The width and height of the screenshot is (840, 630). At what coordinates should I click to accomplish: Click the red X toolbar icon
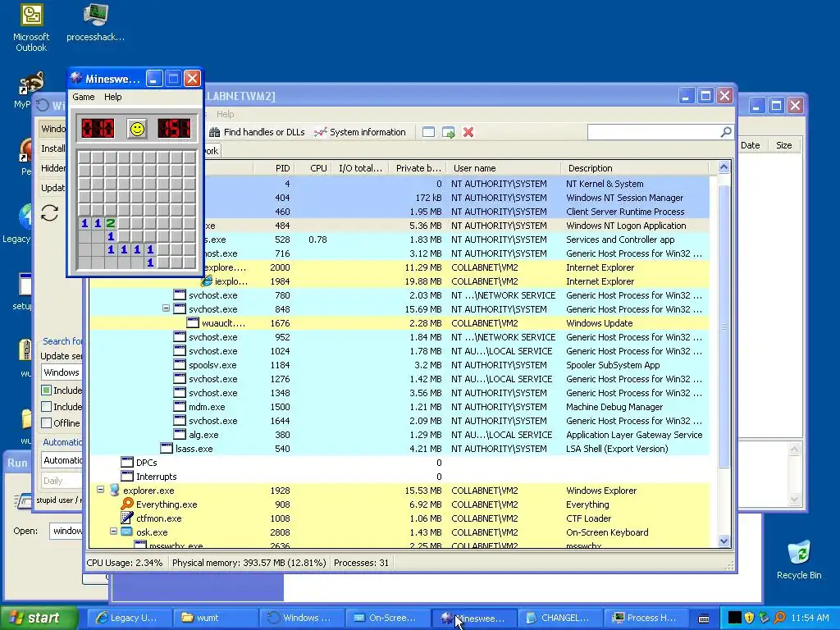tap(468, 132)
